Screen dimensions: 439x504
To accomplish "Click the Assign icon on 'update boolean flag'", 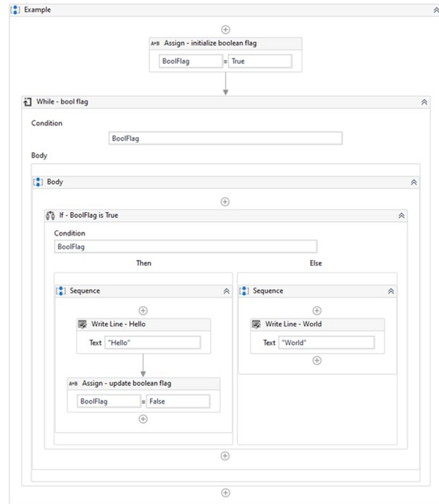I will (73, 384).
